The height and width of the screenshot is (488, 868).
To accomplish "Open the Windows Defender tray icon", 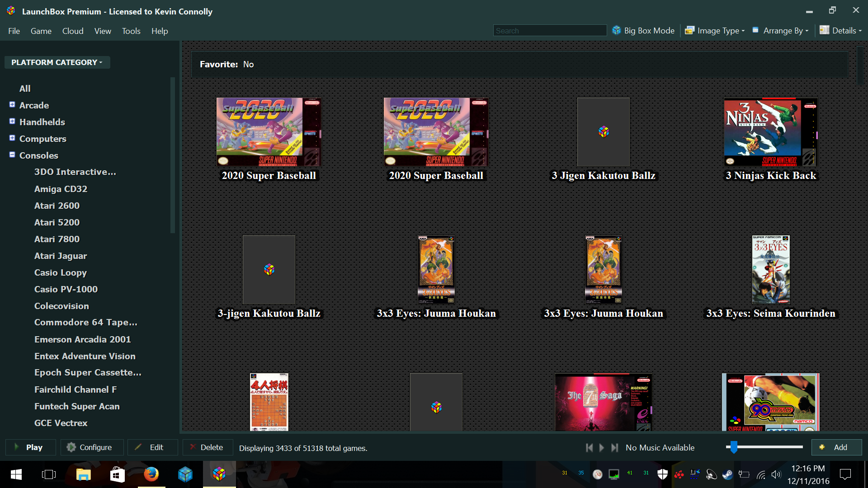I will (662, 474).
